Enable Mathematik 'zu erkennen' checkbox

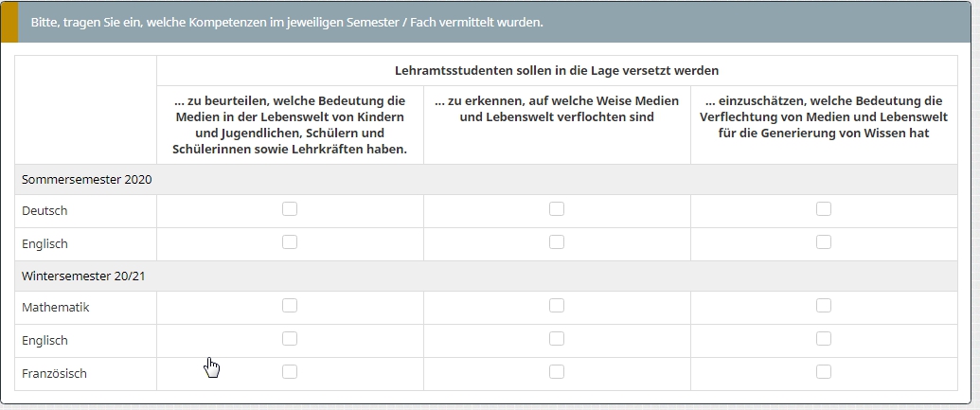pos(557,306)
